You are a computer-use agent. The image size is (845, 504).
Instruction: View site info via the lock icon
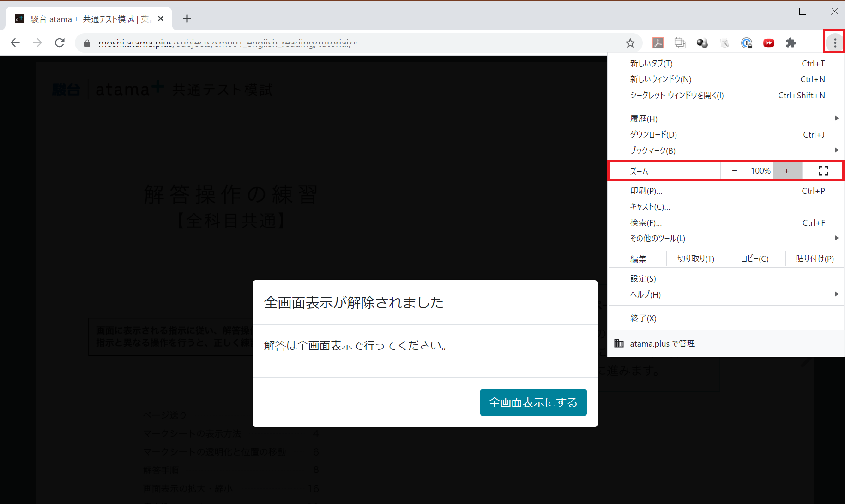87,43
